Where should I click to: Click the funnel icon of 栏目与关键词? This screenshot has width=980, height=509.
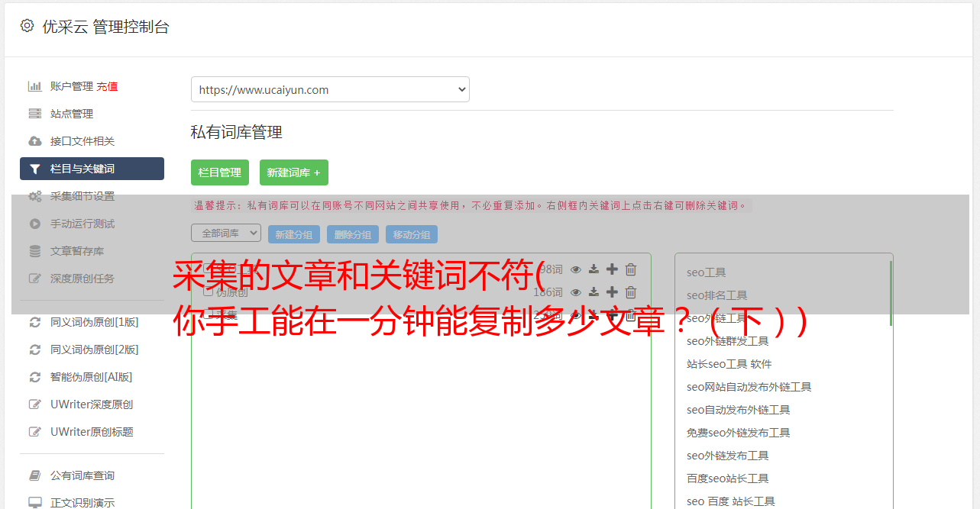[35, 169]
